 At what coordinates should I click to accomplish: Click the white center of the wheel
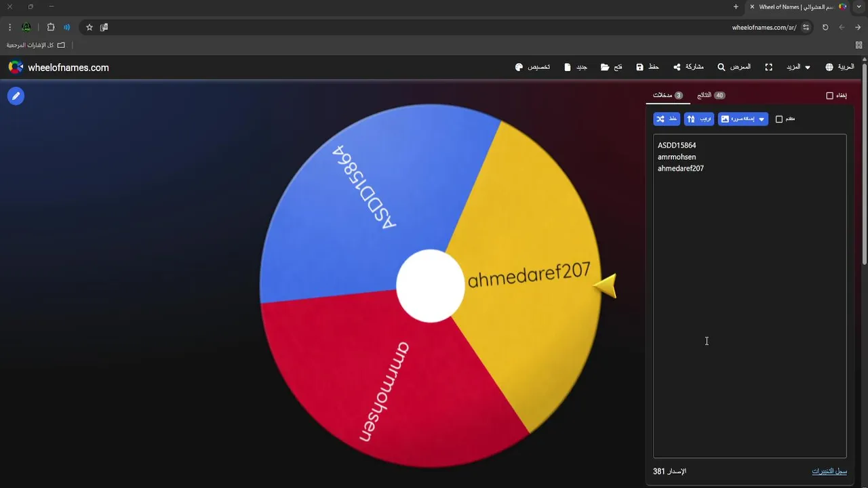431,285
